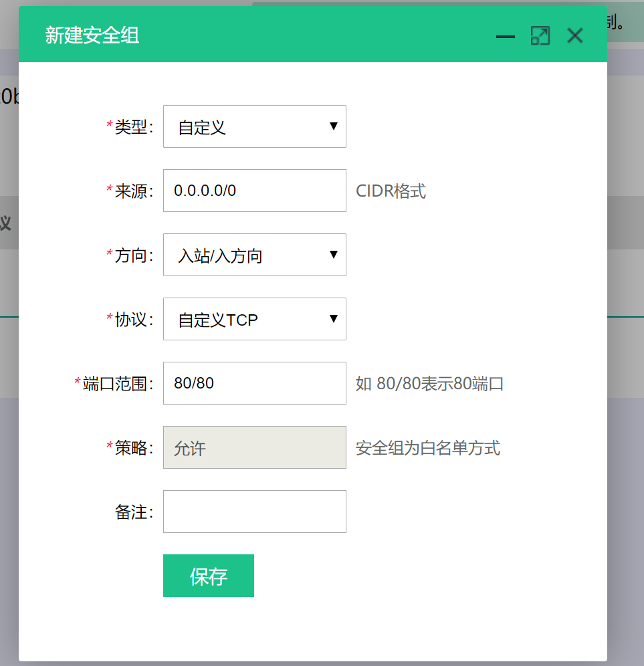Open the 自定义TCP protocol selector
This screenshot has height=666, width=644.
tap(254, 318)
